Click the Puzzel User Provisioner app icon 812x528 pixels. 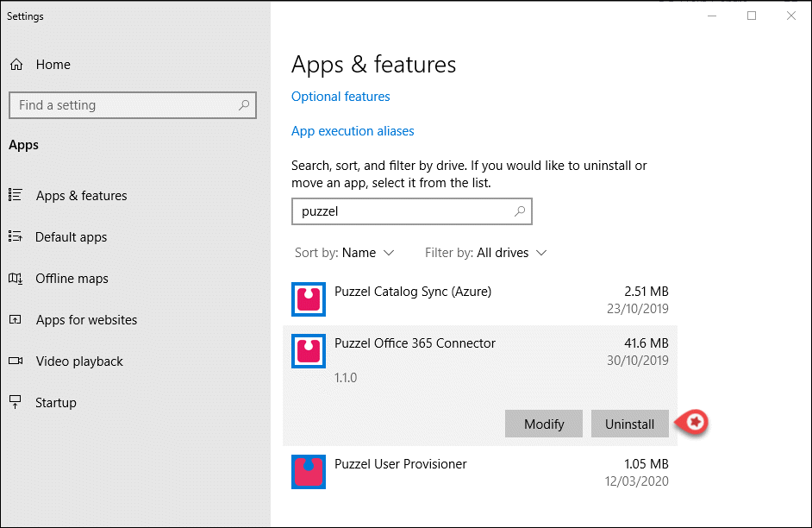(x=309, y=472)
